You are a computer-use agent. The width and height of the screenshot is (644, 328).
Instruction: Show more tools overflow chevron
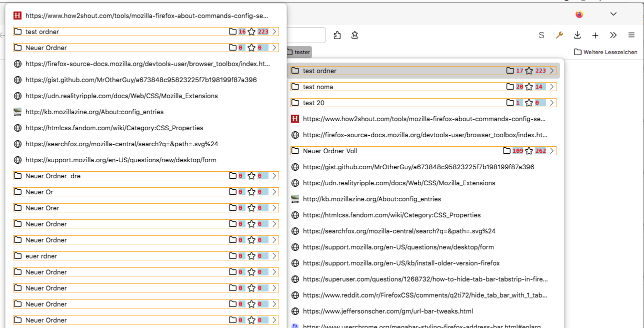click(613, 35)
